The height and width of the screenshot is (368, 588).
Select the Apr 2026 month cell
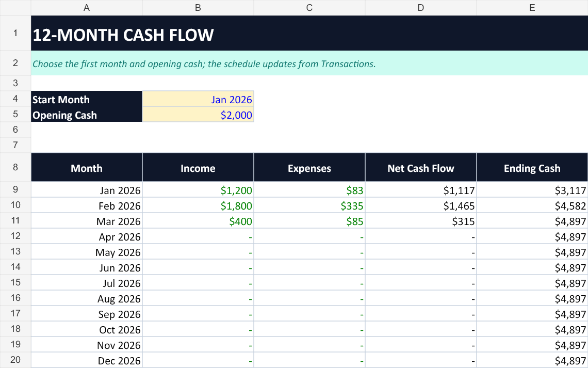87,236
